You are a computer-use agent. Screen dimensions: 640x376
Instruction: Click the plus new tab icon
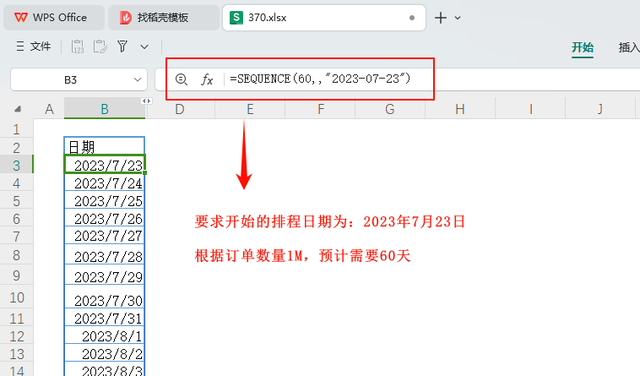click(x=440, y=18)
